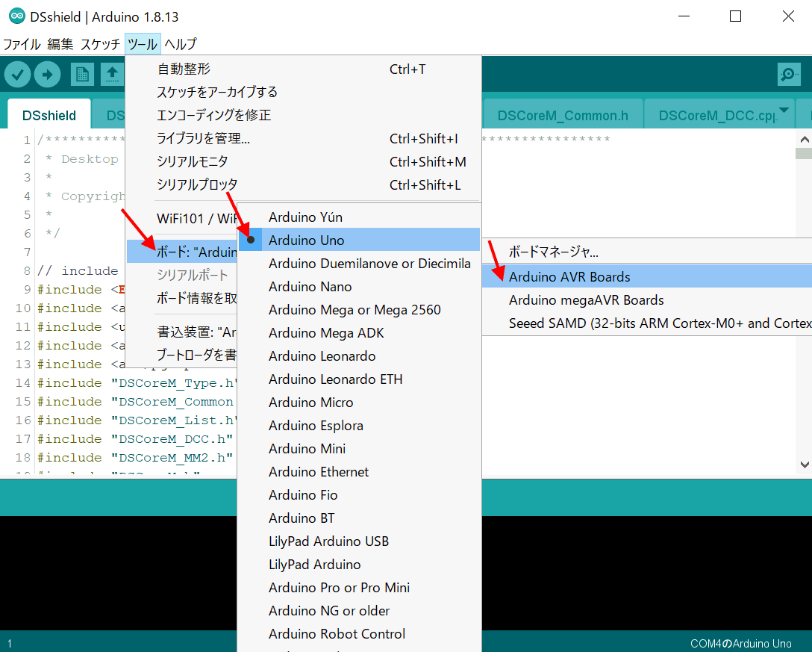Select Arduino BT board

[x=360, y=518]
